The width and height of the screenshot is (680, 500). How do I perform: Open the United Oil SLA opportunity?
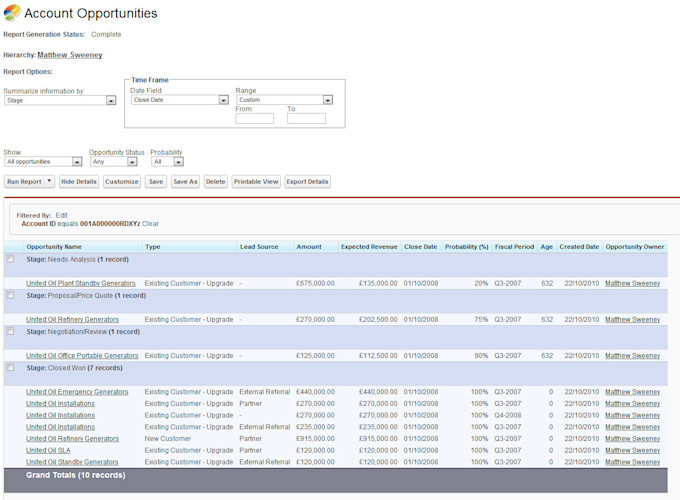click(x=48, y=450)
